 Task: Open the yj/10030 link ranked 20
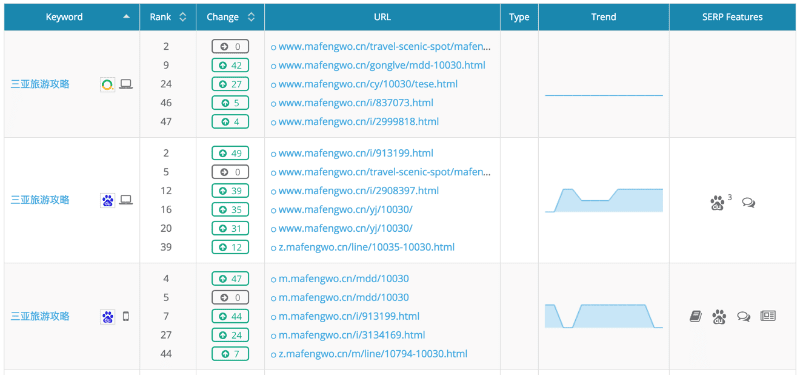[x=345, y=229]
